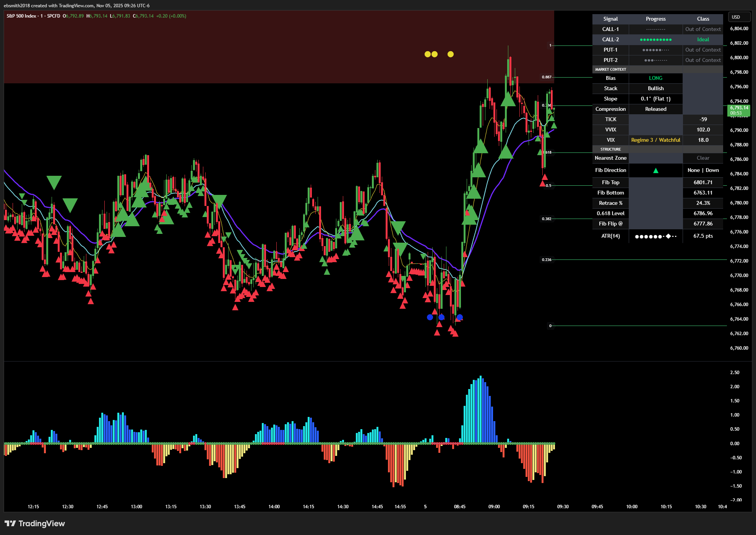Expand the MARKET CONTEXT section header

[610, 70]
